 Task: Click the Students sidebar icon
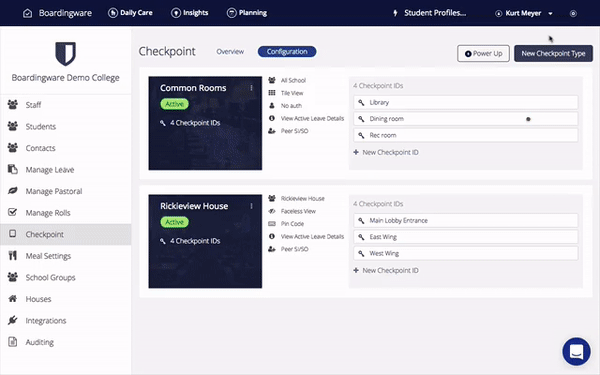pyautogui.click(x=13, y=126)
